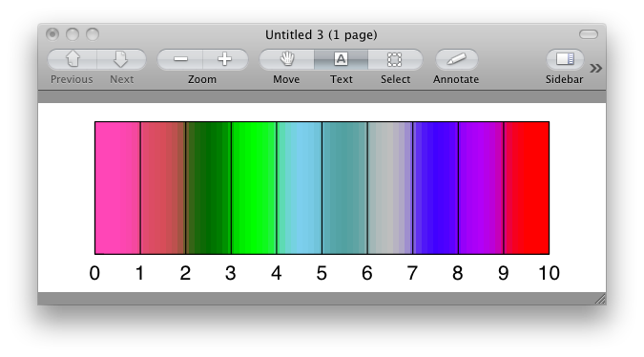Open the Annotate pencil tool
The height and width of the screenshot is (357, 644).
pos(456,59)
